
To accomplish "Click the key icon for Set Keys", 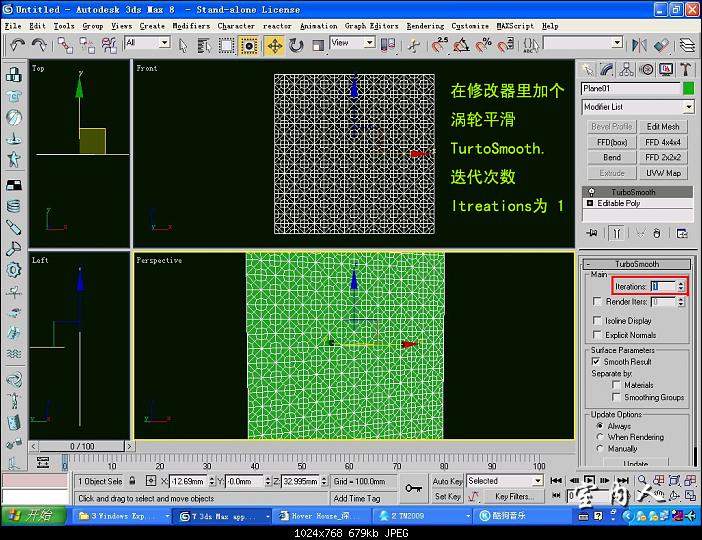I will (413, 488).
